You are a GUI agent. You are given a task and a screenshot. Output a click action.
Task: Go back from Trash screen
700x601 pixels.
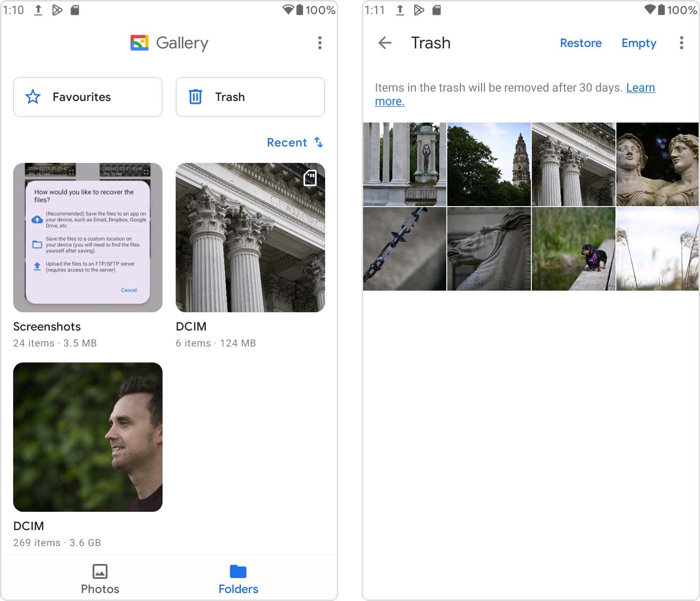click(385, 43)
